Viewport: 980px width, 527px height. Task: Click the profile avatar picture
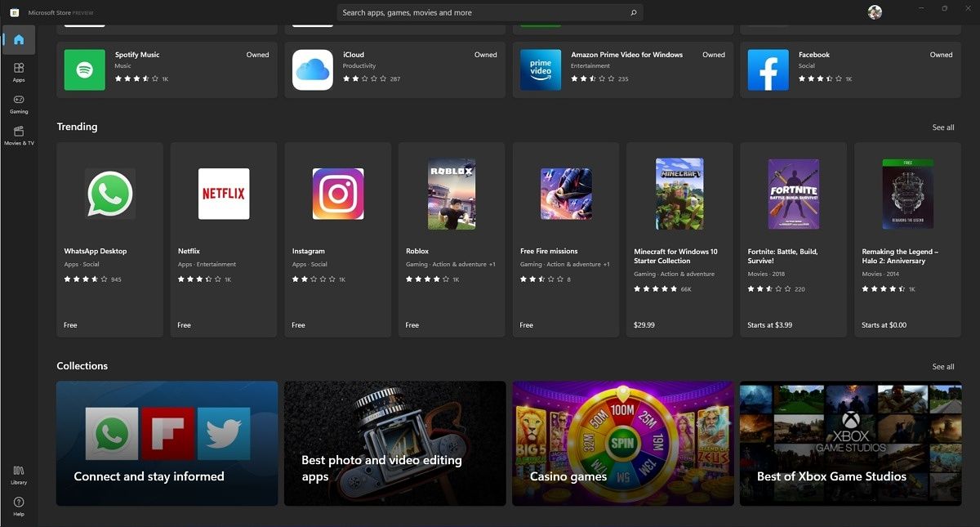(874, 11)
